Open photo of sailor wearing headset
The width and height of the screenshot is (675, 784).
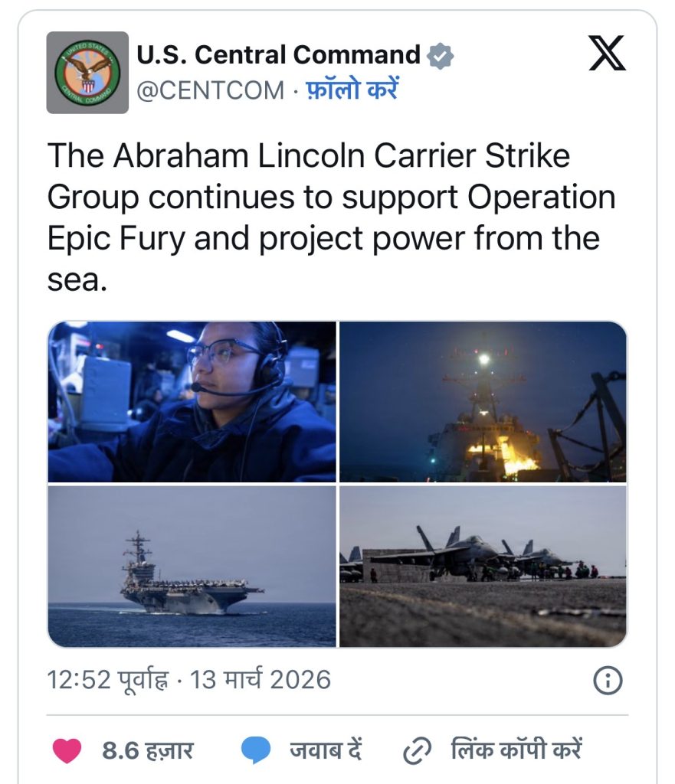click(x=192, y=401)
